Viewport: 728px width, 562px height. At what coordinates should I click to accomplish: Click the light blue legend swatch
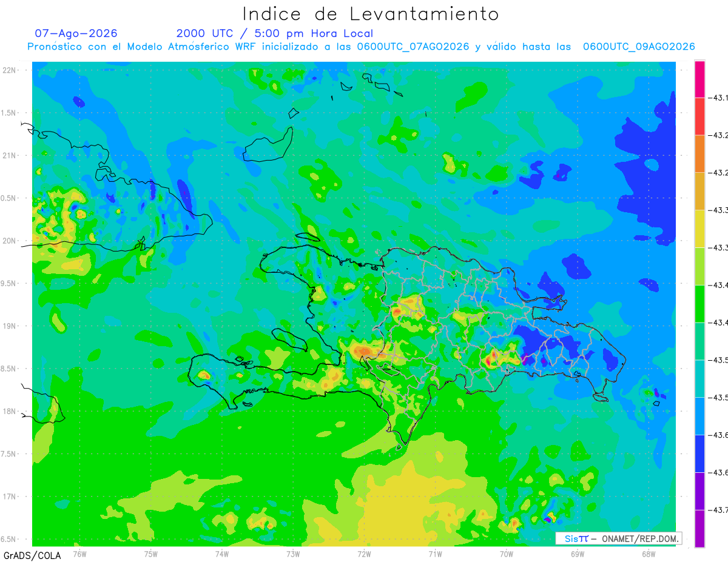[x=699, y=416]
